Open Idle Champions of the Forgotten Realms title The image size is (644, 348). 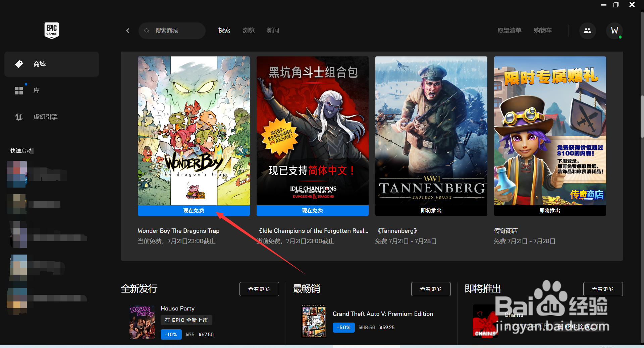point(313,231)
